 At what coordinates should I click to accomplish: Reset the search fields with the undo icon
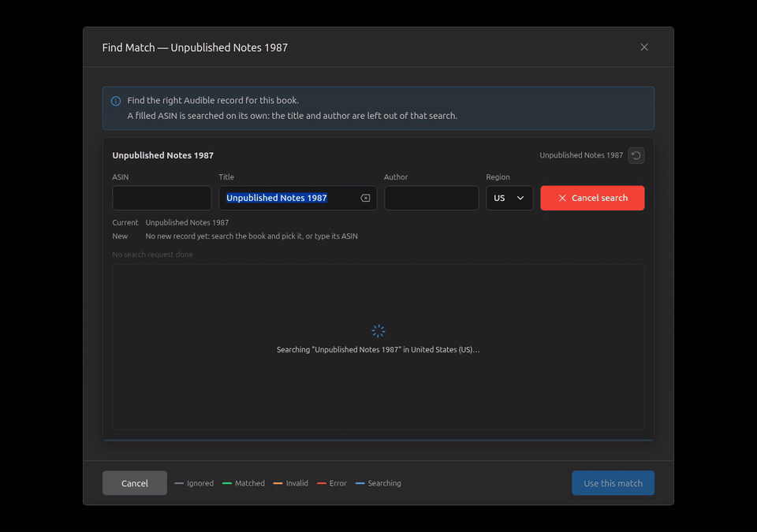(x=636, y=155)
